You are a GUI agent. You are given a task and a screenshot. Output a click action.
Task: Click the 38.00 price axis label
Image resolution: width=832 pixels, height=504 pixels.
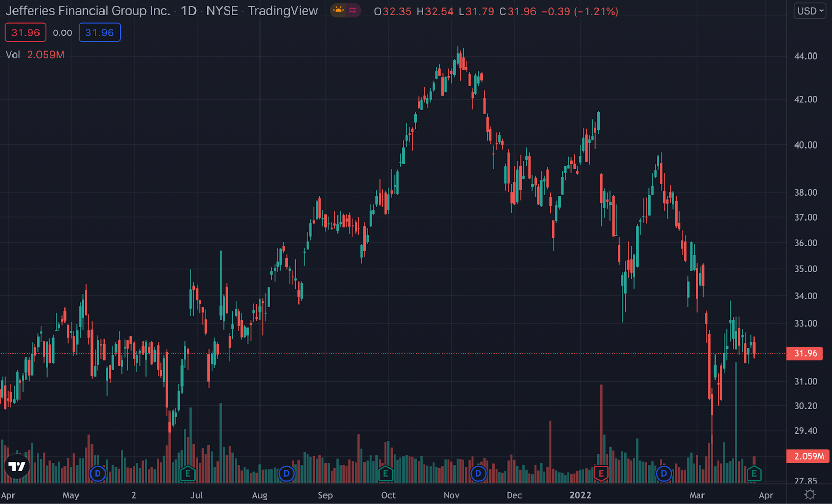(x=805, y=192)
